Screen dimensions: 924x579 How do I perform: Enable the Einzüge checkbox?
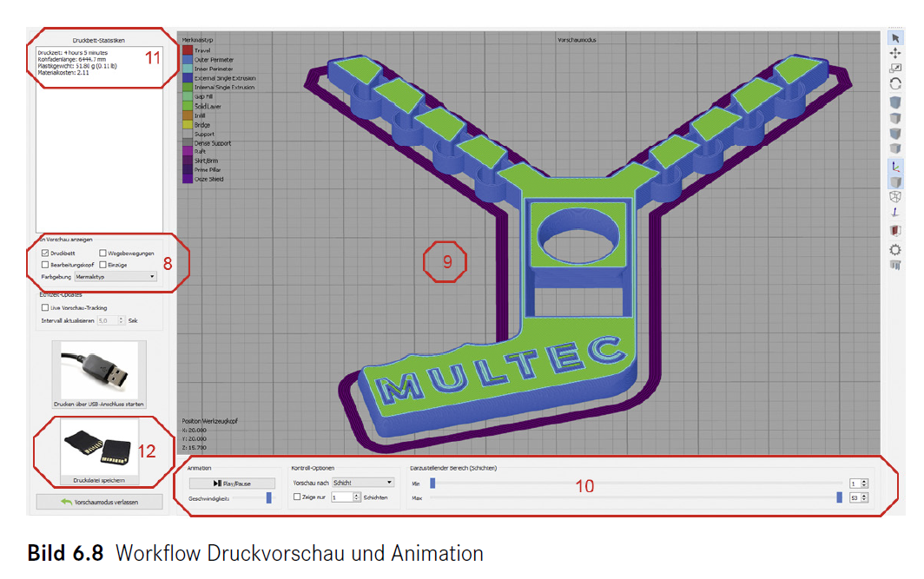coord(102,265)
